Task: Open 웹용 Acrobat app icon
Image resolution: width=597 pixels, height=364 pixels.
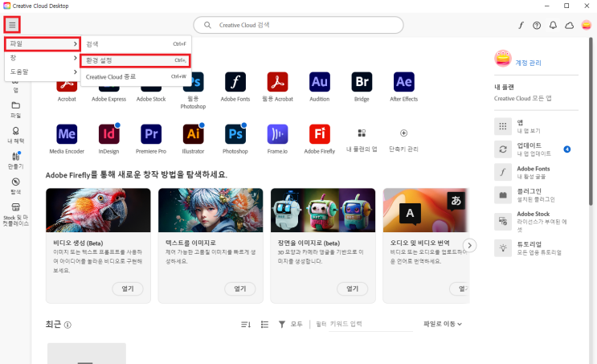Action: pyautogui.click(x=277, y=82)
